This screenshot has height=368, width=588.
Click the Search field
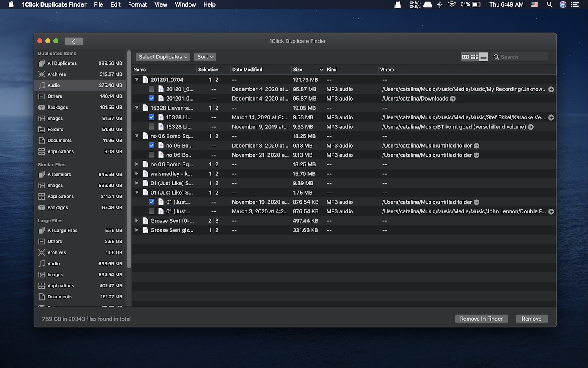[519, 57]
